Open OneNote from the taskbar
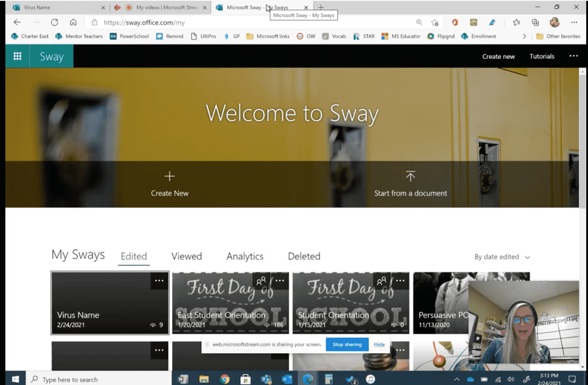Image resolution: width=588 pixels, height=385 pixels. pyautogui.click(x=183, y=379)
